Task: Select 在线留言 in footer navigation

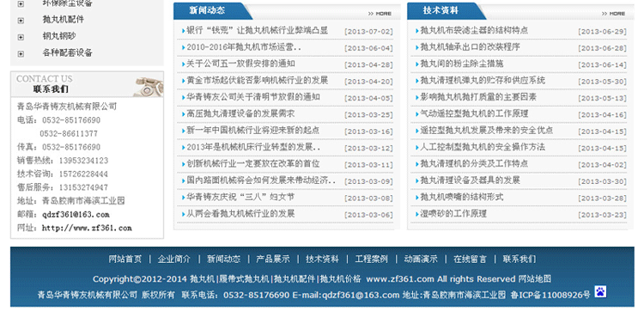Action: pos(471,259)
